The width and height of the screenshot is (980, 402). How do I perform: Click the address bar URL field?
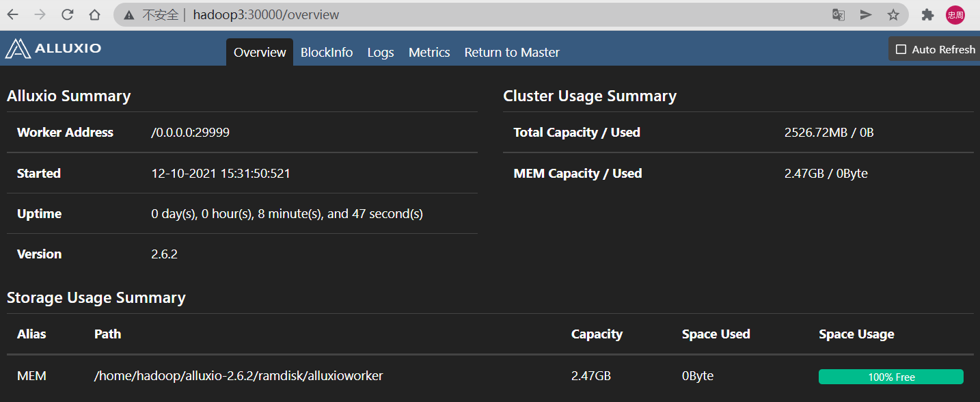click(x=478, y=14)
